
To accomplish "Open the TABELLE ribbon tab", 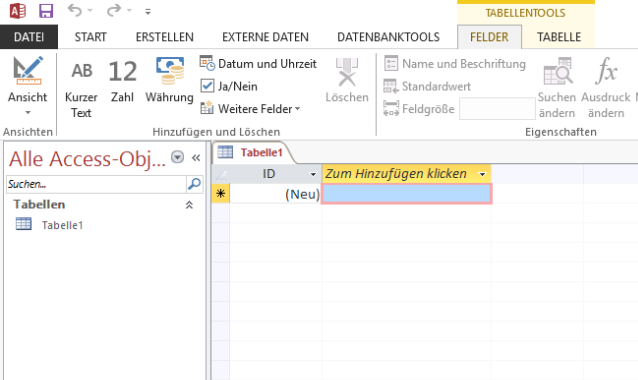I will click(x=559, y=37).
